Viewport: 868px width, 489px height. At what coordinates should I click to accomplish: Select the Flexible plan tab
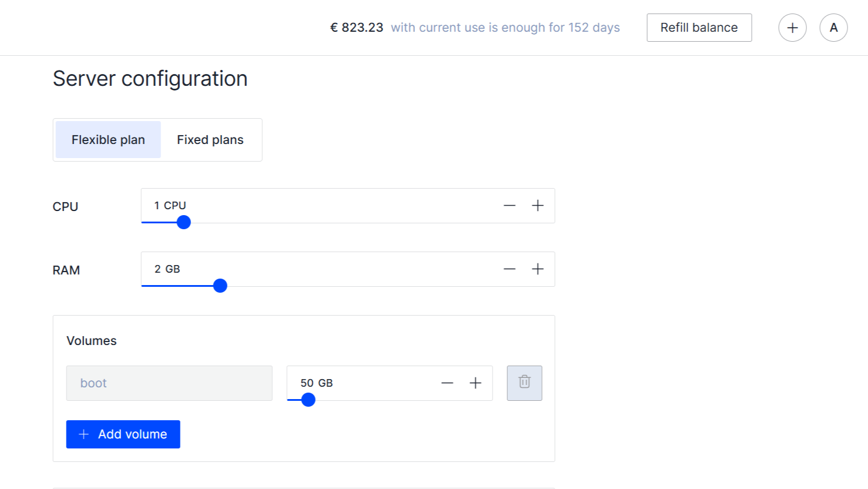coord(108,140)
